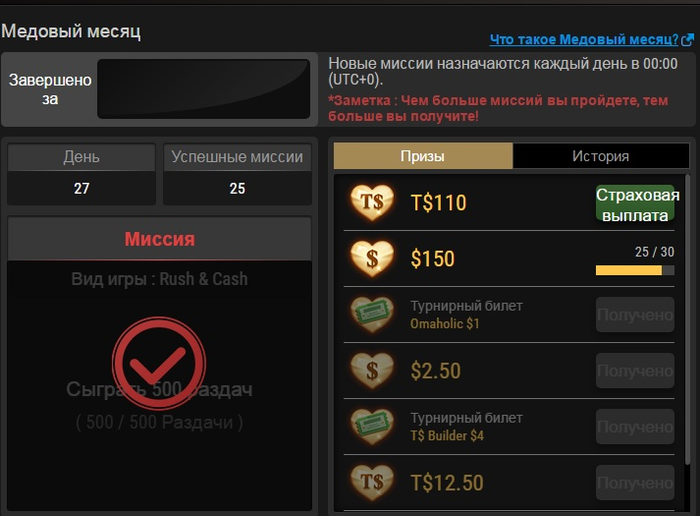
Task: Click the 25 / 30 progress bar
Action: tap(635, 270)
